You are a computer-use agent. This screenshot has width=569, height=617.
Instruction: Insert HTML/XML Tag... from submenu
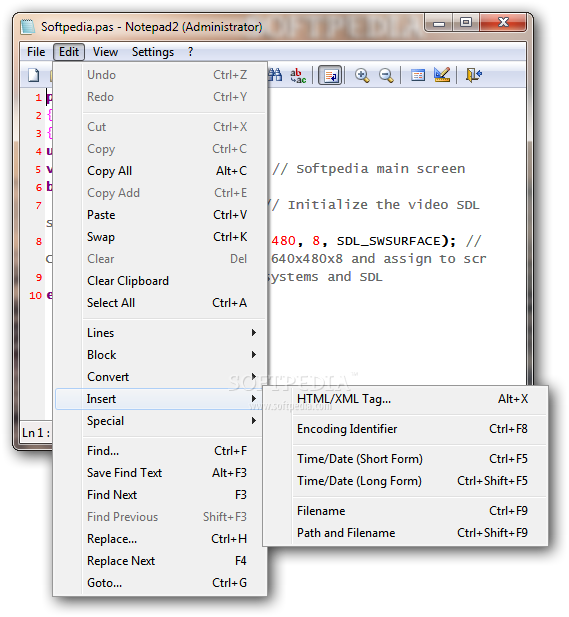tap(405, 399)
